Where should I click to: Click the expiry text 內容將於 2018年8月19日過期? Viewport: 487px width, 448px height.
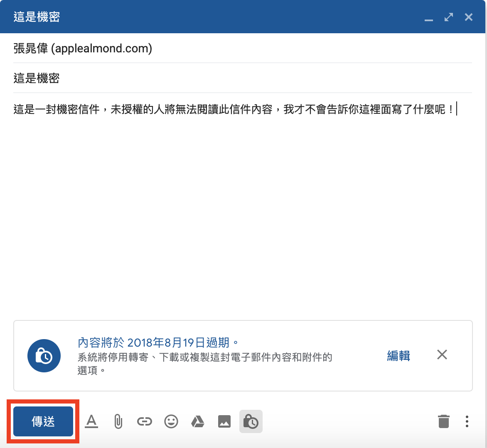[158, 343]
